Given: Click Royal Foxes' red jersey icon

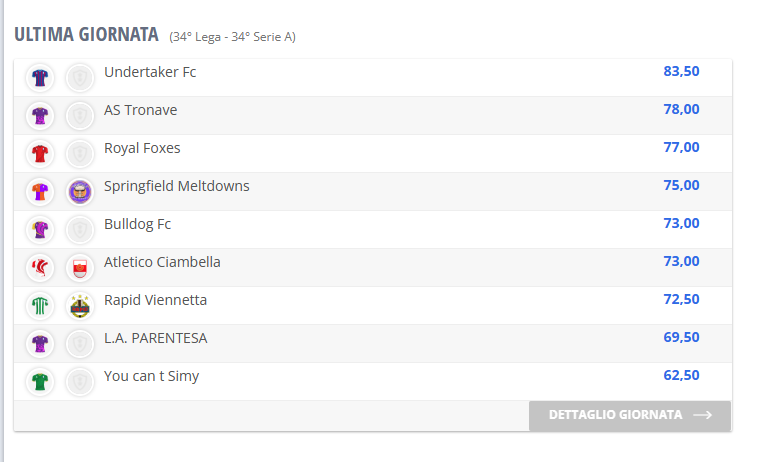Looking at the screenshot, I should point(40,154).
